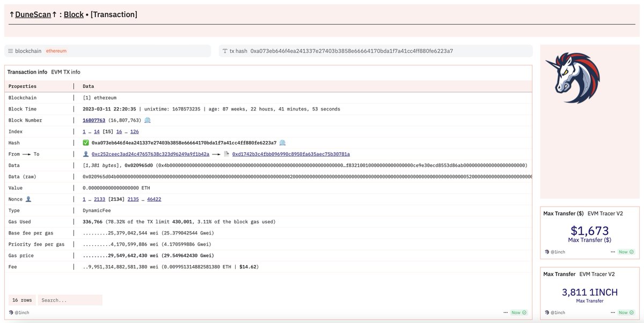Click the 3,811 1INCH value

(x=589, y=292)
